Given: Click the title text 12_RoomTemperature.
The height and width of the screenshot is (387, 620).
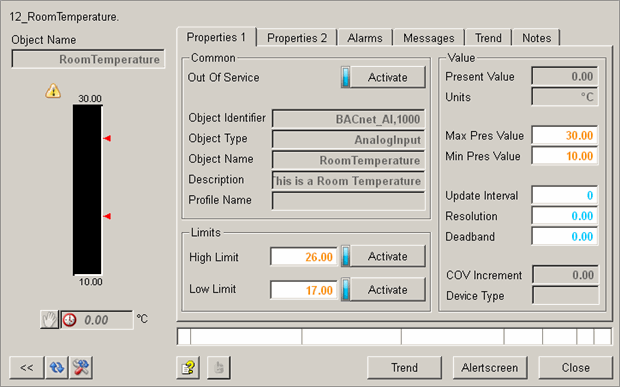Looking at the screenshot, I should (64, 17).
